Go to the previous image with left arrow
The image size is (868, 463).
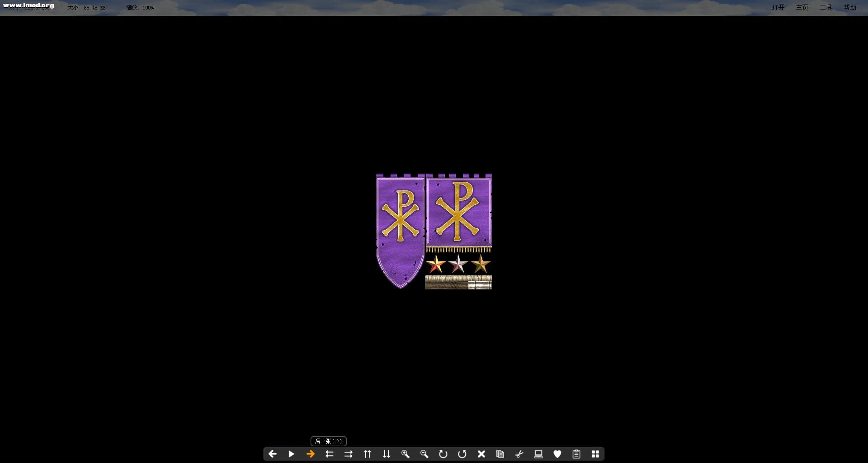click(272, 454)
